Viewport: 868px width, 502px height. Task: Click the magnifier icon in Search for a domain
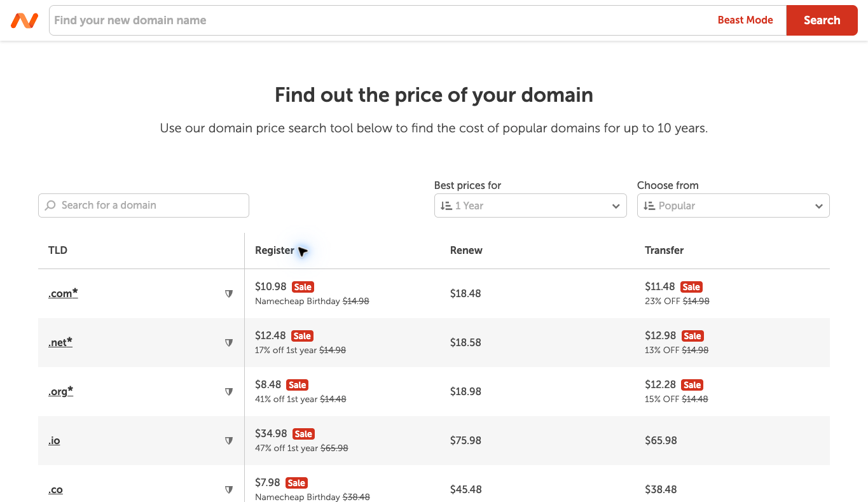[x=51, y=206]
